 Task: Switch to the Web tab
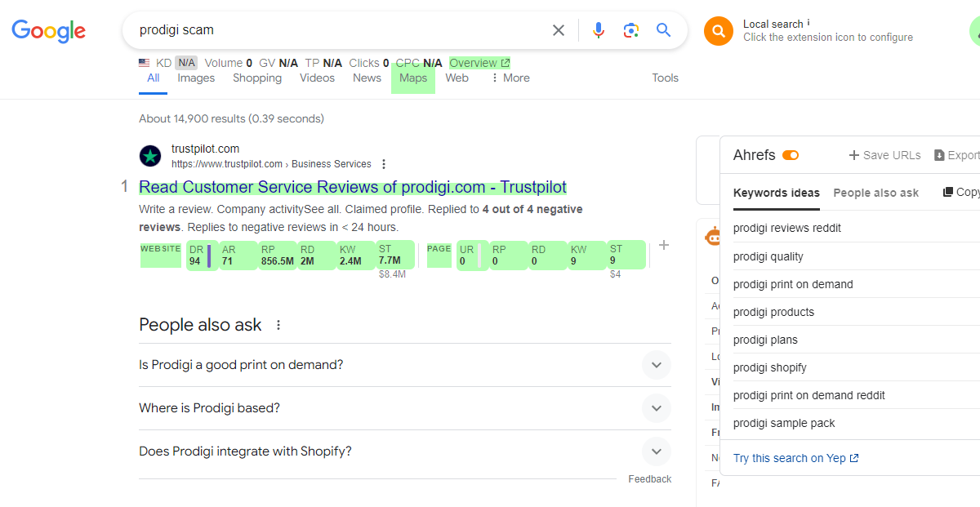457,78
